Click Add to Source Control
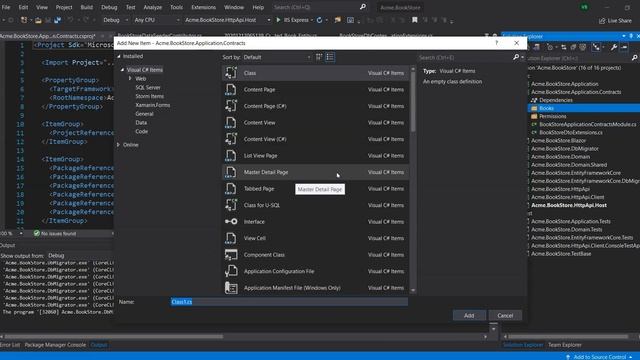640x360 pixels. [599, 357]
